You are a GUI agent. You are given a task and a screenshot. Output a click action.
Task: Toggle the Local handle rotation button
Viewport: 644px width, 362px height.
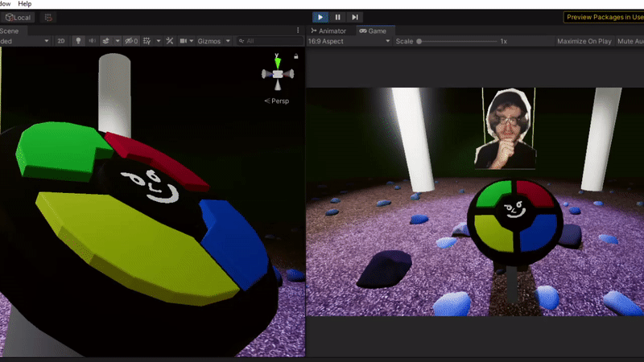pos(17,18)
